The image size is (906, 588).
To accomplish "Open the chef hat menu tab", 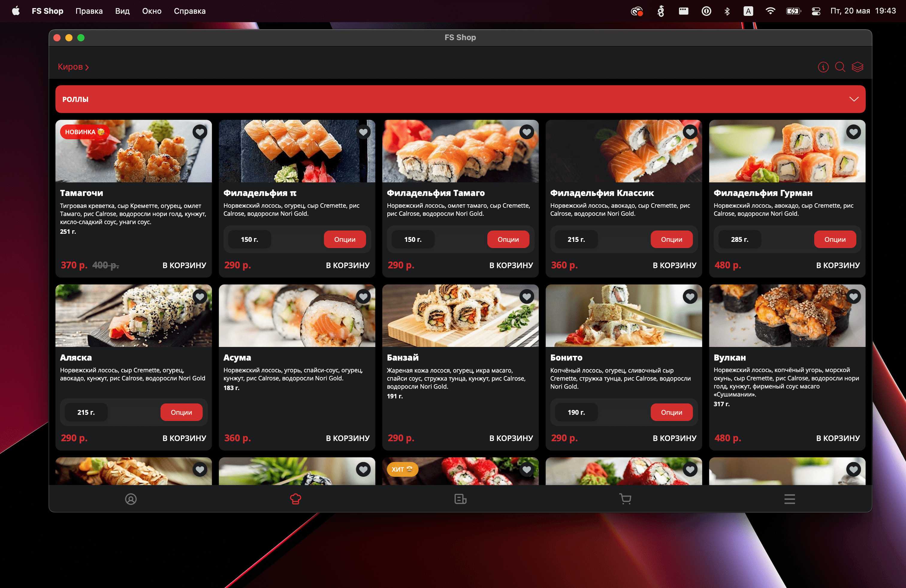I will (x=296, y=499).
